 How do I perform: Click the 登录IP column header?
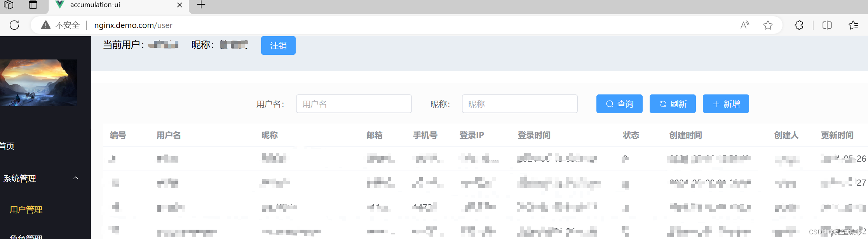[472, 135]
